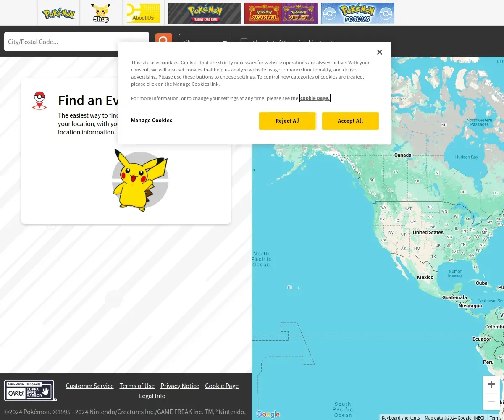504x420 pixels.
Task: Open the Pokémon logo home link
Action: coord(58,13)
